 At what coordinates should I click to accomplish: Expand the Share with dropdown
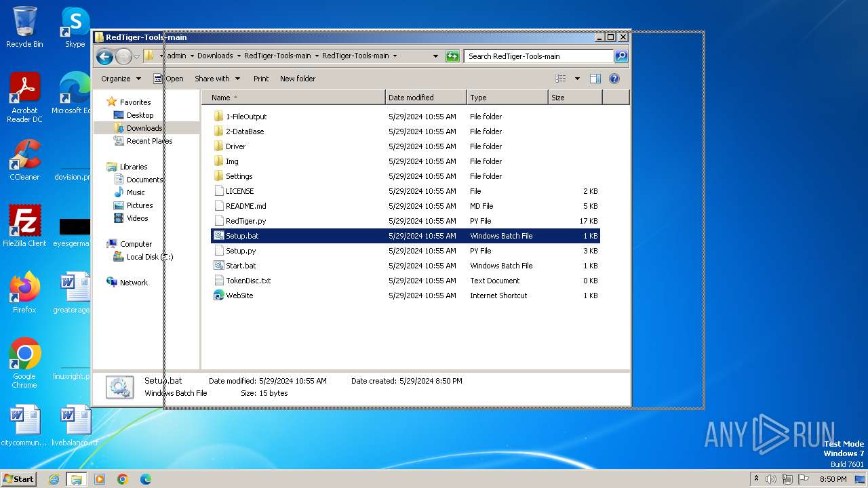[x=217, y=79]
